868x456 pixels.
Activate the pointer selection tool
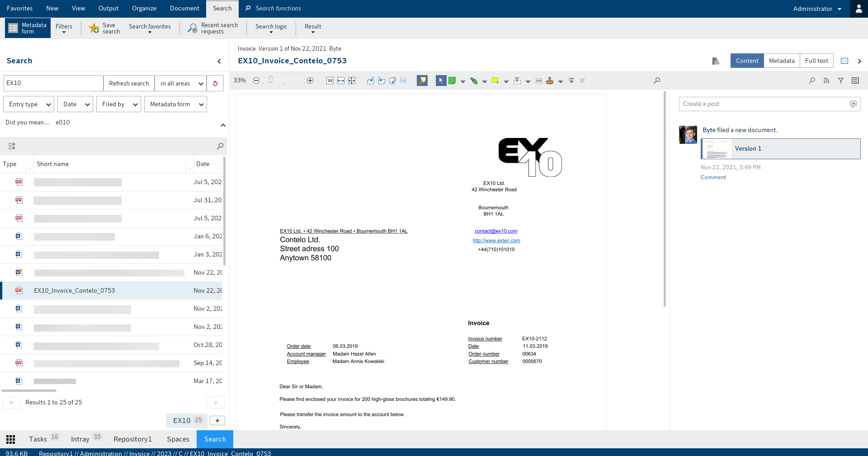[x=441, y=81]
